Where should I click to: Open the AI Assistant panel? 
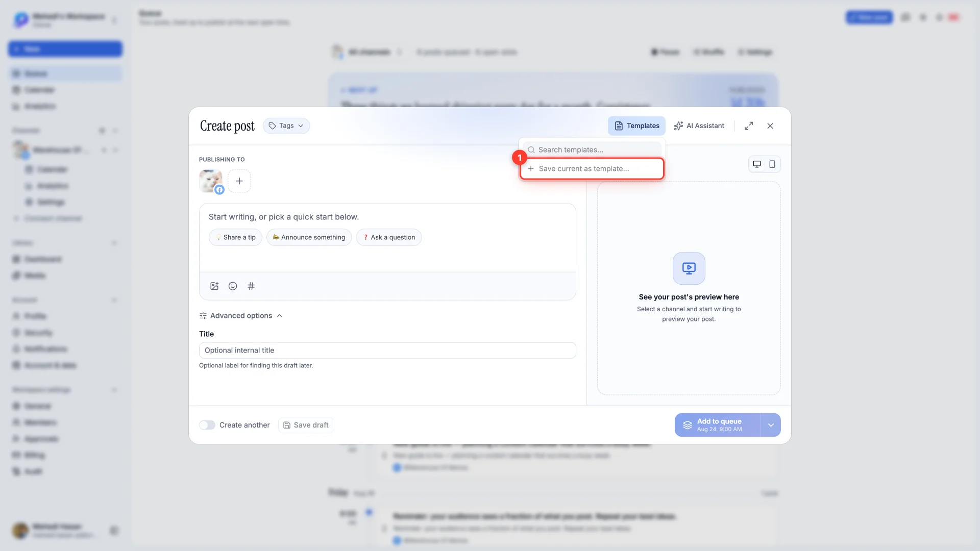[699, 126]
